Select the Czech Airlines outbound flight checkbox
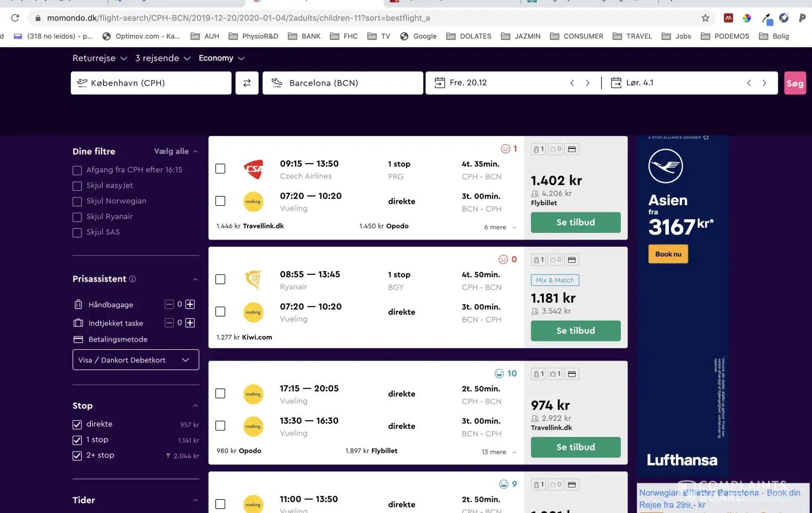This screenshot has height=513, width=812. [220, 169]
